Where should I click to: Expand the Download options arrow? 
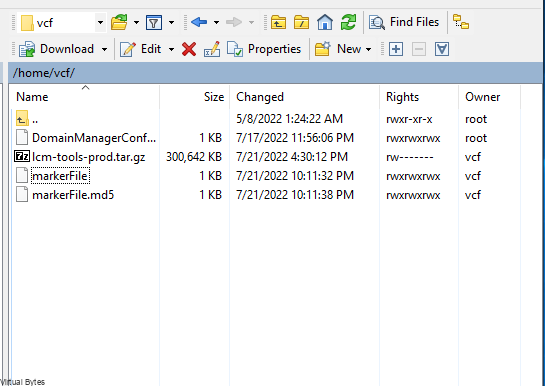tap(104, 49)
